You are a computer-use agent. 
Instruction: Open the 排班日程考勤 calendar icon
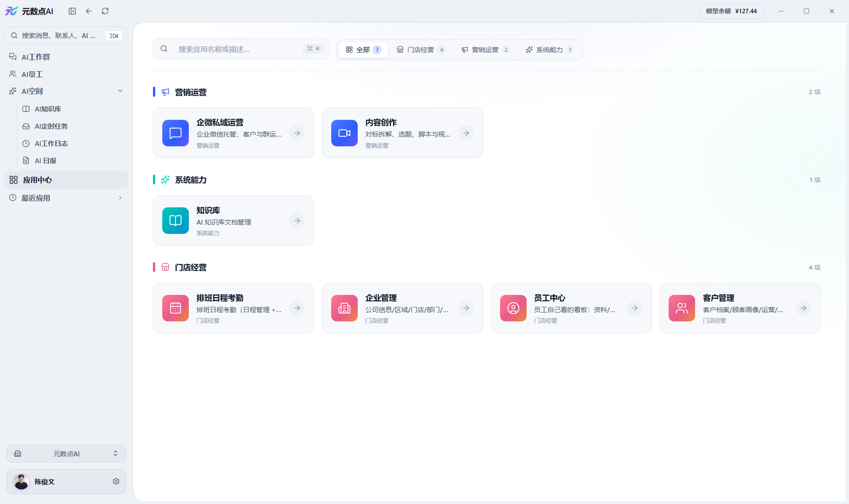[x=176, y=308]
